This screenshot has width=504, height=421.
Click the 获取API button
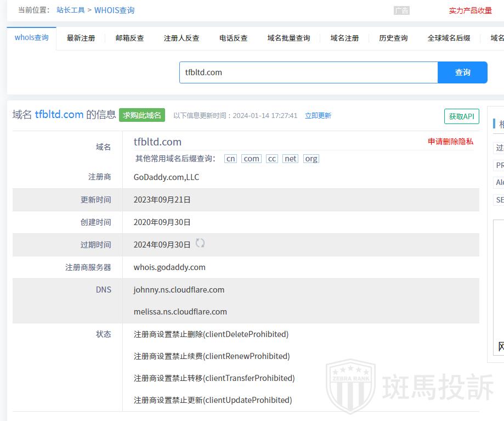pos(461,116)
